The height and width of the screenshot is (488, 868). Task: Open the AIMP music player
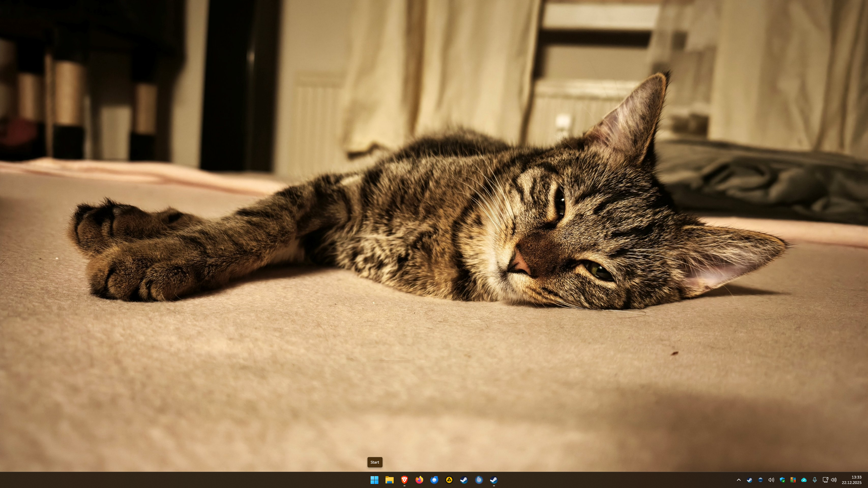[449, 480]
